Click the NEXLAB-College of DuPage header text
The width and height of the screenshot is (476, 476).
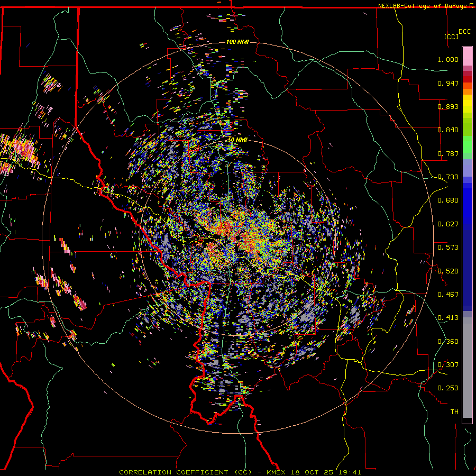(x=424, y=6)
